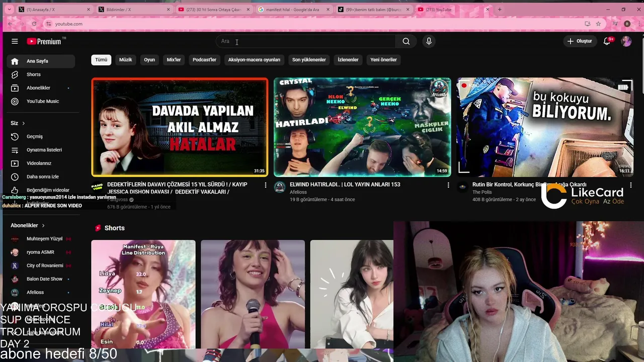Switch to the Bildirimler / X browser tab
The width and height of the screenshot is (644, 362).
[130, 10]
